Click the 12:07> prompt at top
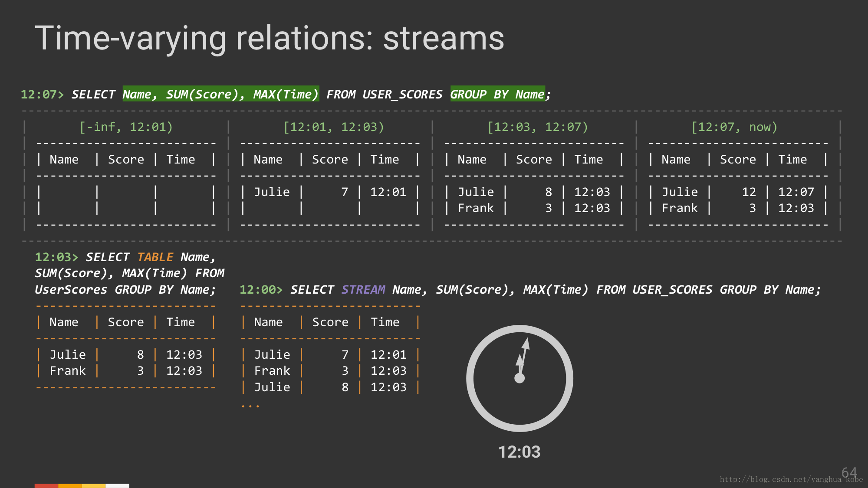This screenshot has width=868, height=488. [x=42, y=95]
